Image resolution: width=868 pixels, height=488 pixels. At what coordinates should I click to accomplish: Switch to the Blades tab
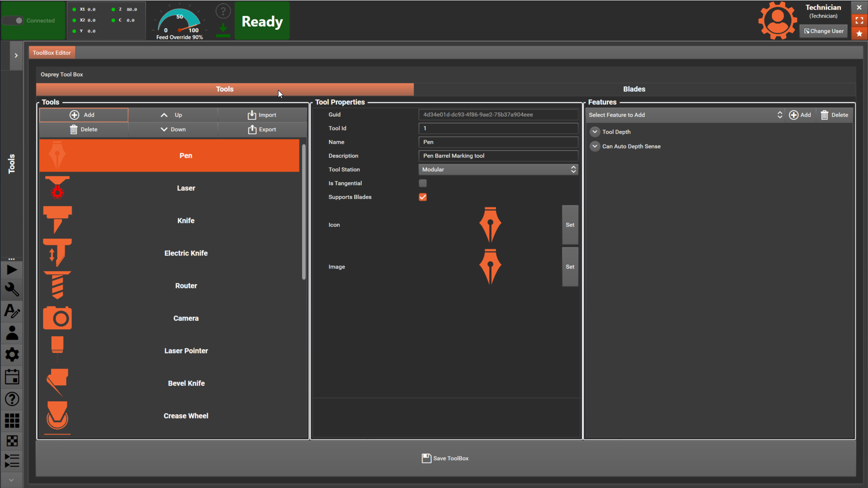tap(634, 89)
